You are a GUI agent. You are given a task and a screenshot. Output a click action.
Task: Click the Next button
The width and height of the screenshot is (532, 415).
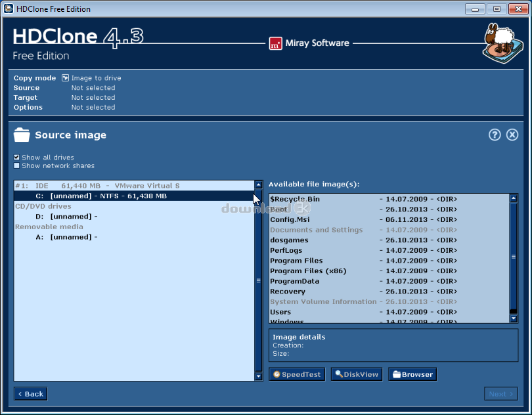tap(500, 394)
